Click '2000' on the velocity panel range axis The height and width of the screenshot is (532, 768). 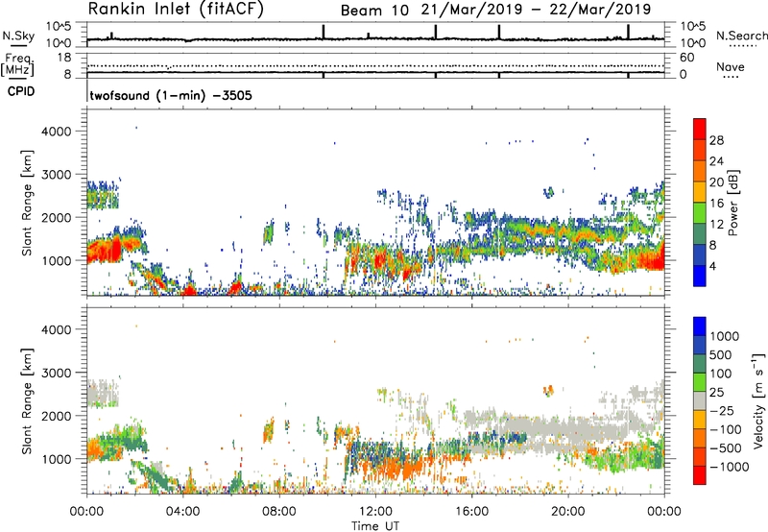click(56, 416)
